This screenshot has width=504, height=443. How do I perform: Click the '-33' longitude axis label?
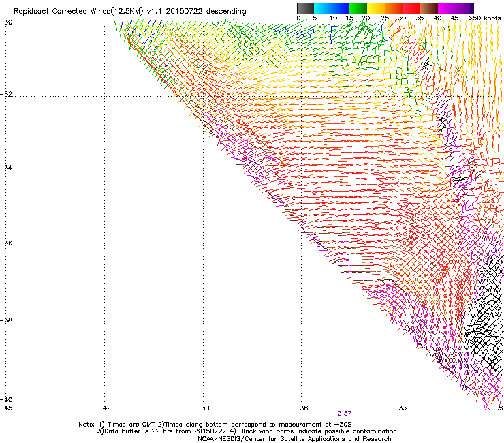point(400,408)
